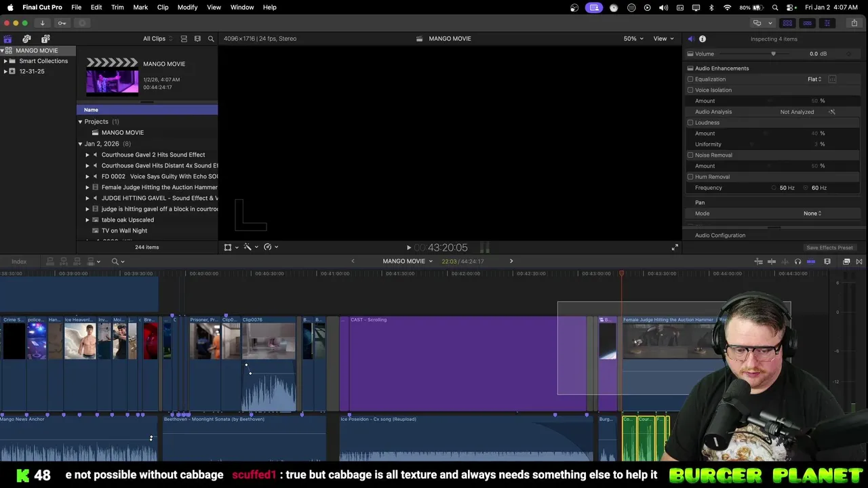The width and height of the screenshot is (868, 488).
Task: Open the timeline Index button
Action: [19, 262]
